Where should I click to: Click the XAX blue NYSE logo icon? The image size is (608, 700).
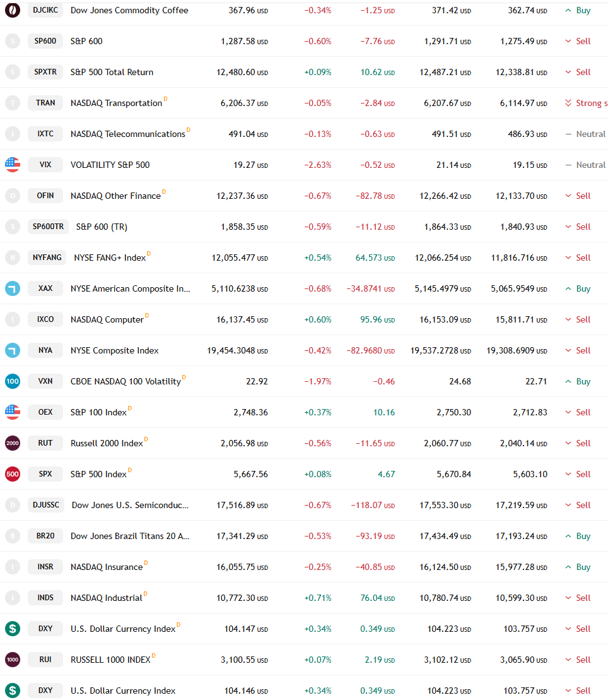pos(13,288)
